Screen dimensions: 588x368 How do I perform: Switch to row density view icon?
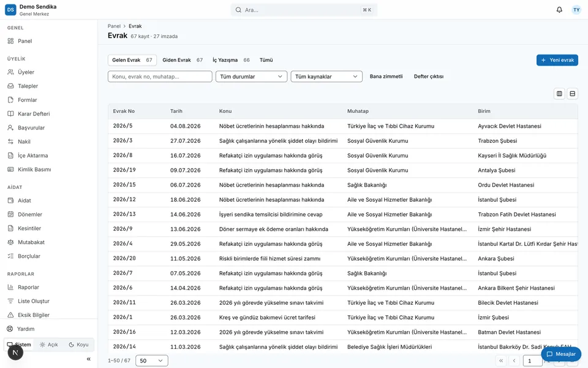(572, 93)
